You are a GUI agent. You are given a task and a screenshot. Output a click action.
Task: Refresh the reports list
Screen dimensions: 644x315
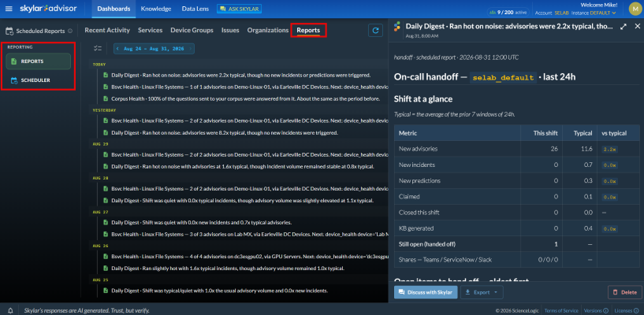click(375, 31)
